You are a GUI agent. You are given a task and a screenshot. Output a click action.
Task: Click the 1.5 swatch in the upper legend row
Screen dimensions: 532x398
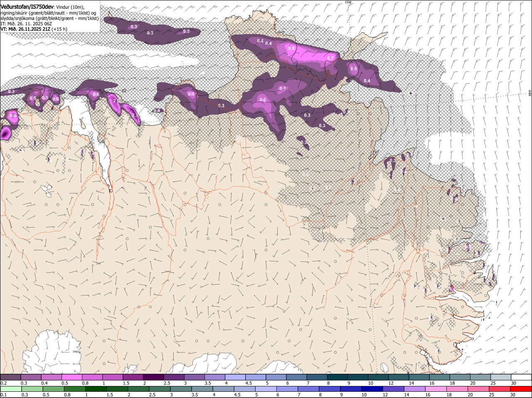pos(133,377)
